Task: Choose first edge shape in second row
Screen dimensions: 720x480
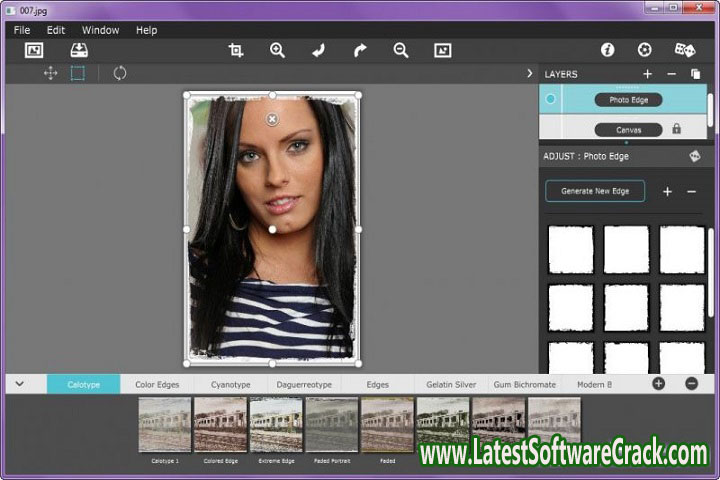Action: coord(571,308)
